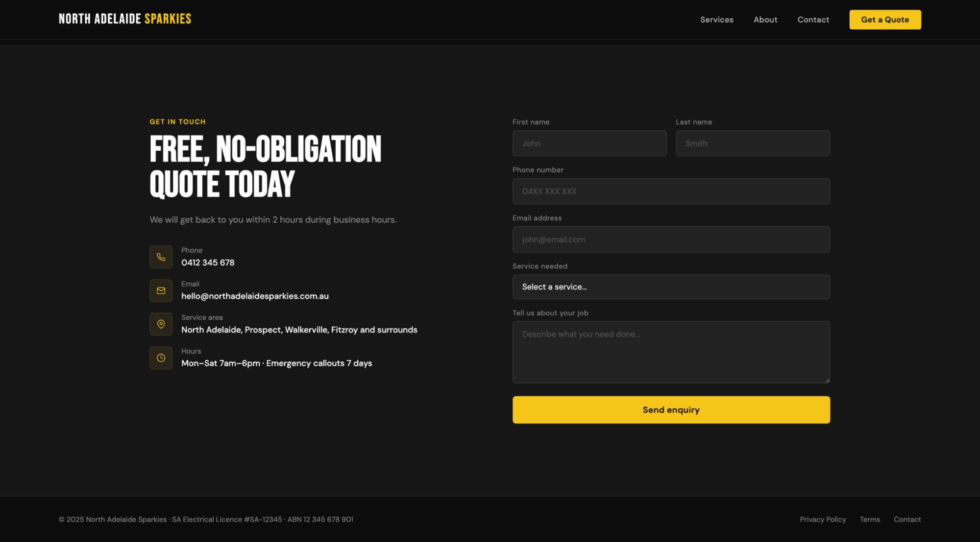Click the Phone number input field
The width and height of the screenshot is (980, 542).
click(671, 191)
